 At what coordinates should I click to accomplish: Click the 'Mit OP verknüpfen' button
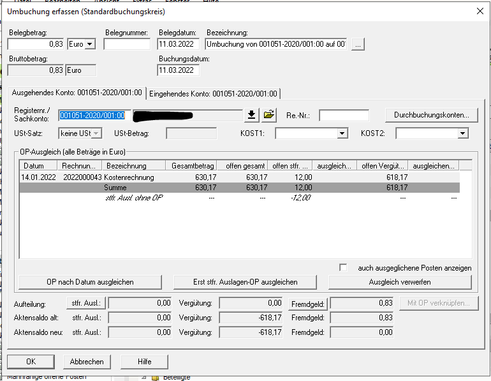pyautogui.click(x=439, y=303)
